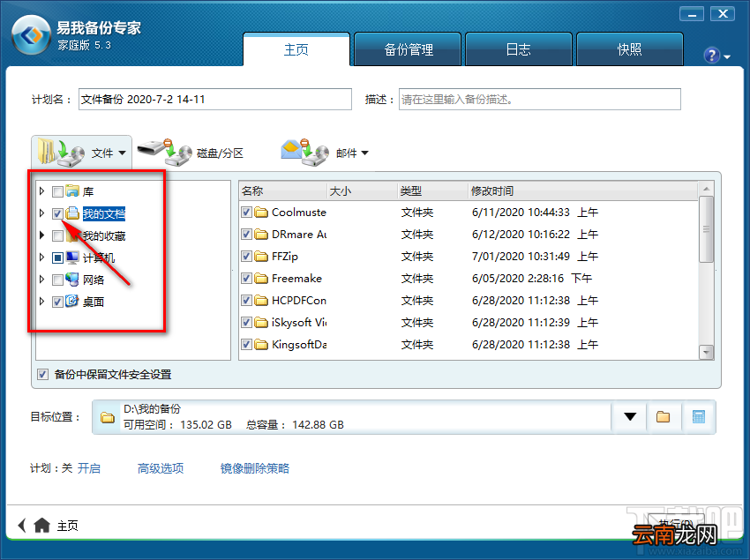This screenshot has width=750, height=560.
Task: Click the Freemake folder icon
Action: 261,279
